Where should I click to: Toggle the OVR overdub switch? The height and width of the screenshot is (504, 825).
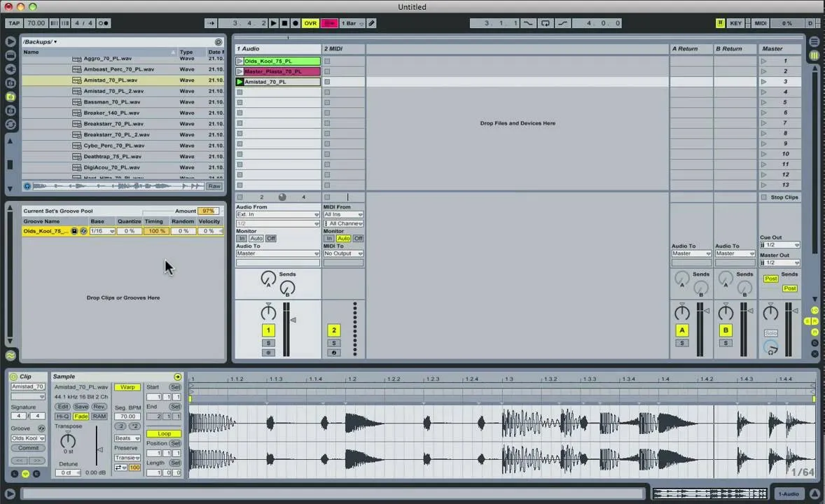pyautogui.click(x=310, y=23)
